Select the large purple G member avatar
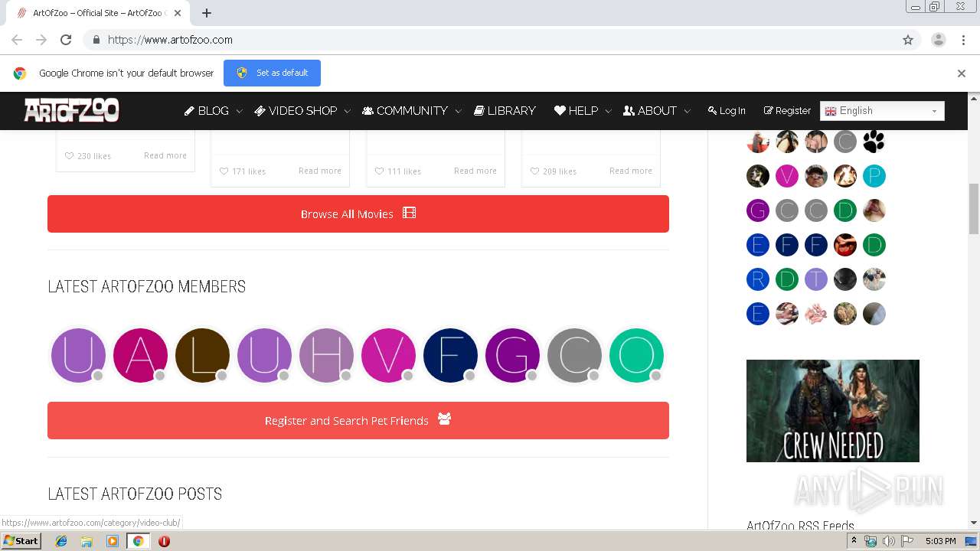980x551 pixels. (x=512, y=355)
